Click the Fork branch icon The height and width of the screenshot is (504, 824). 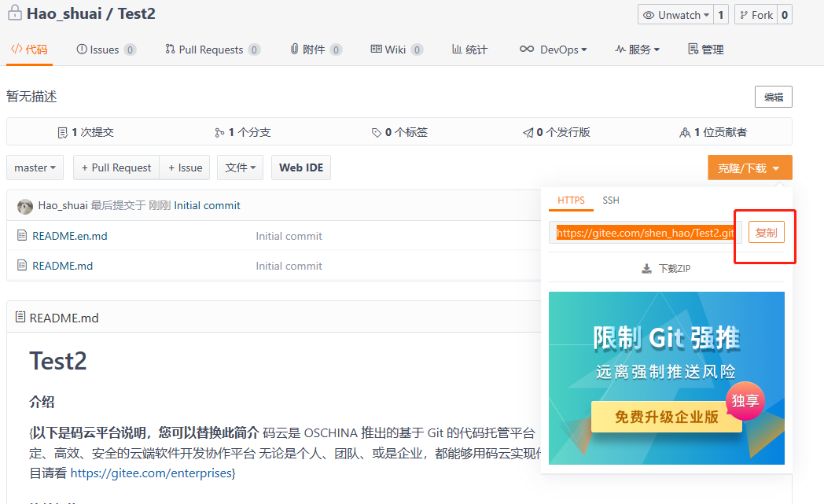coord(744,15)
